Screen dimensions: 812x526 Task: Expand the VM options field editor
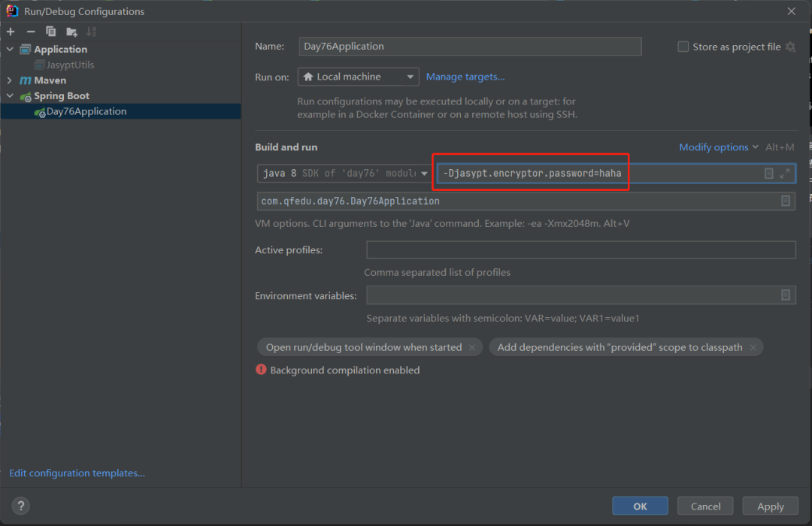click(785, 174)
